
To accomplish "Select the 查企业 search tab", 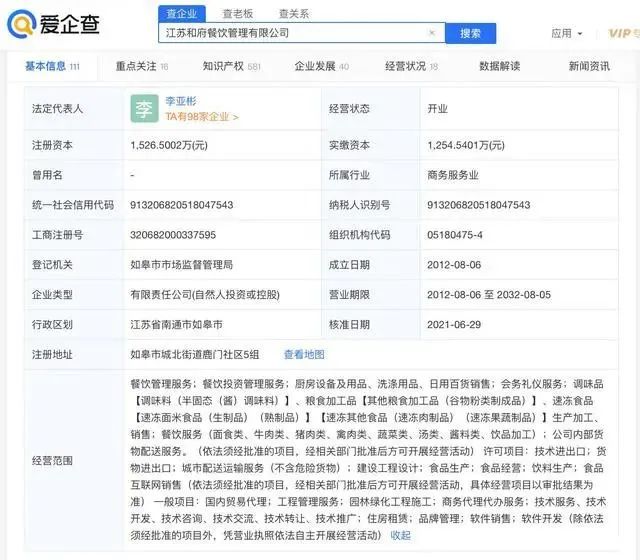I will (182, 14).
